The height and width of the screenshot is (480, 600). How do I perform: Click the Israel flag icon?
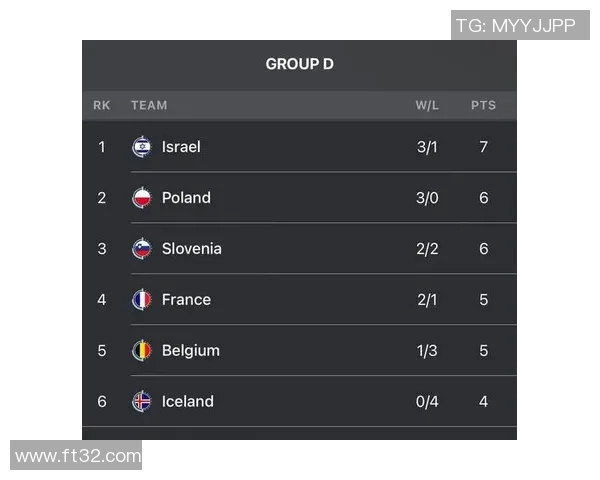pos(142,147)
